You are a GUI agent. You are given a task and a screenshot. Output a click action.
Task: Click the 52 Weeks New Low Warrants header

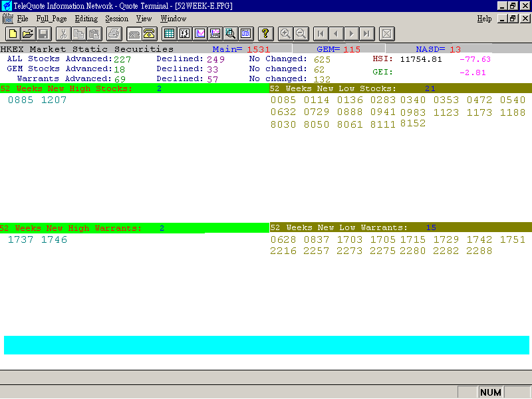click(401, 227)
